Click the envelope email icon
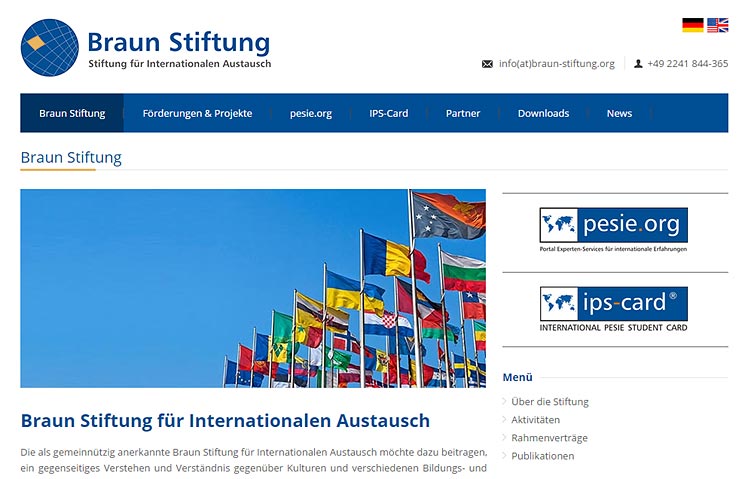Image resolution: width=748 pixels, height=479 pixels. tap(487, 64)
